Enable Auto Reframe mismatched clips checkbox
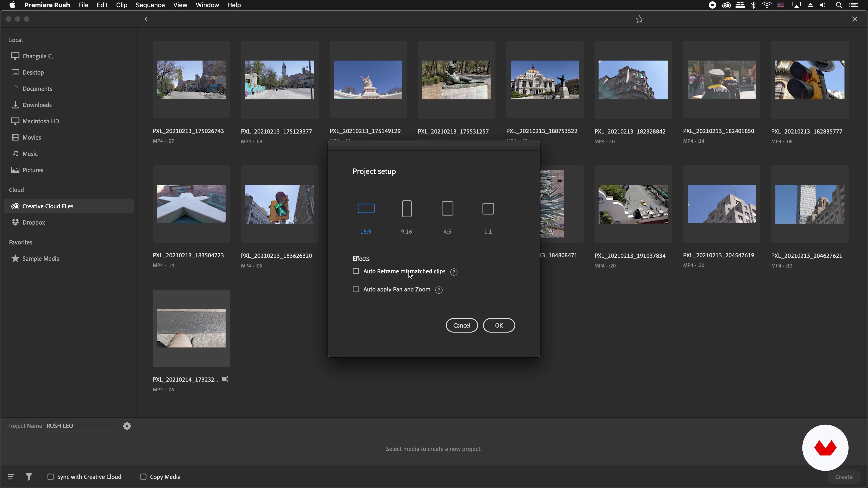This screenshot has height=488, width=868. [x=356, y=271]
